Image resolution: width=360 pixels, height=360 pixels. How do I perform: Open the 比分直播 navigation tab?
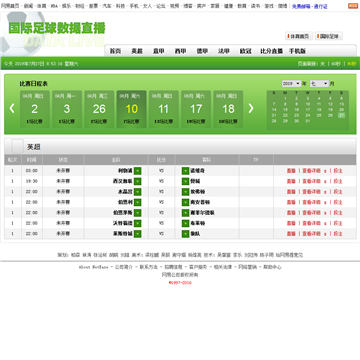(x=271, y=51)
